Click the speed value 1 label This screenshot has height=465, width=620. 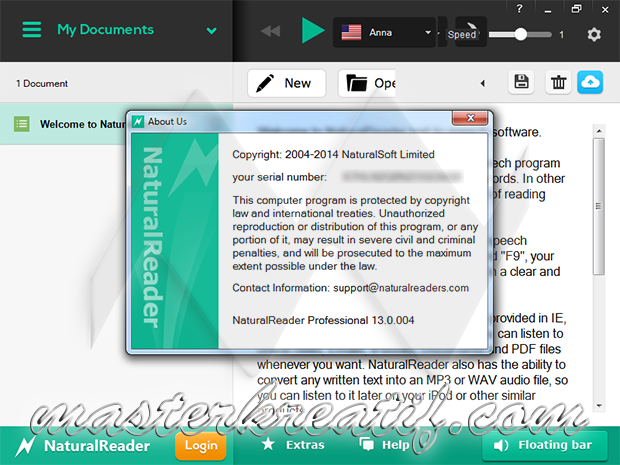coord(561,35)
